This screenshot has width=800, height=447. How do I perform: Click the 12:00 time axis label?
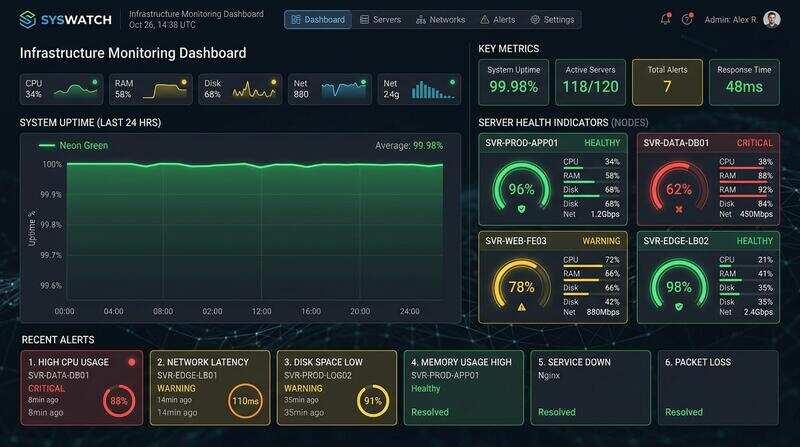[x=261, y=311]
